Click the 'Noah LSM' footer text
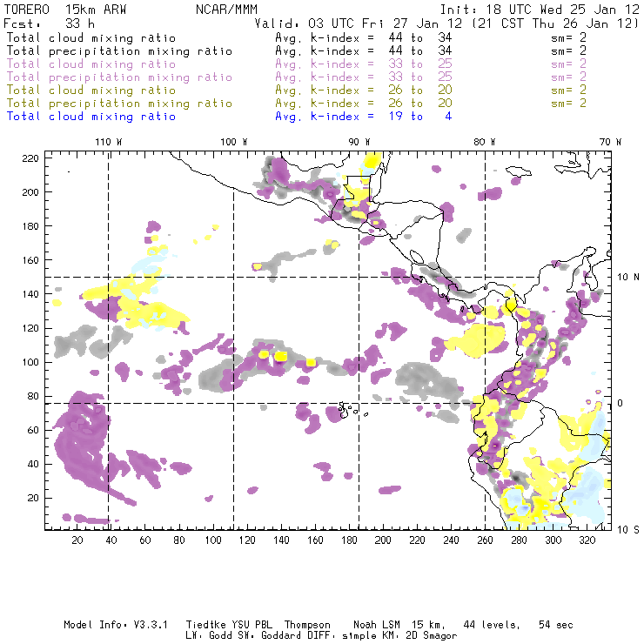 [x=377, y=625]
